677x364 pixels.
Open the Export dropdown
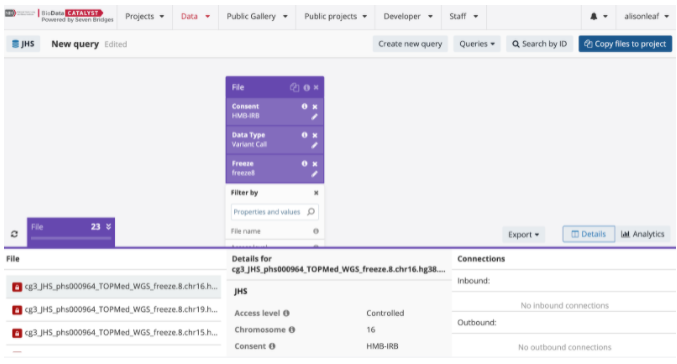[523, 234]
